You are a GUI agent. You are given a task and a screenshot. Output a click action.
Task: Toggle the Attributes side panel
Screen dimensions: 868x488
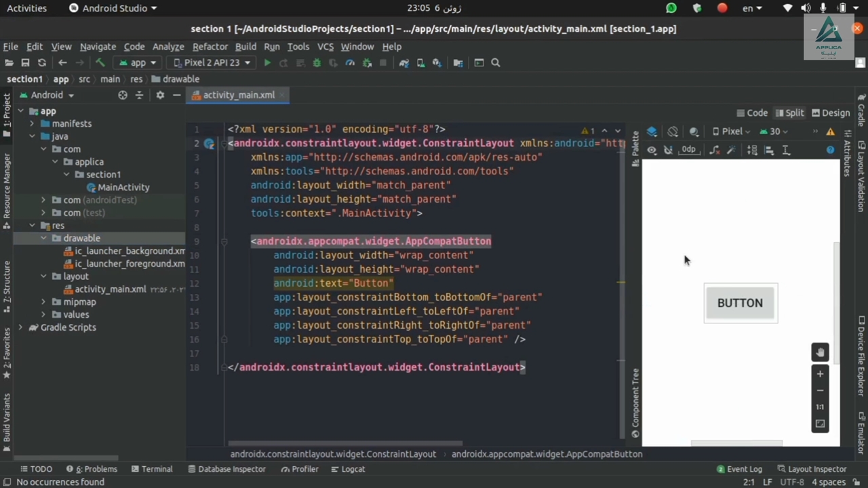[847, 153]
